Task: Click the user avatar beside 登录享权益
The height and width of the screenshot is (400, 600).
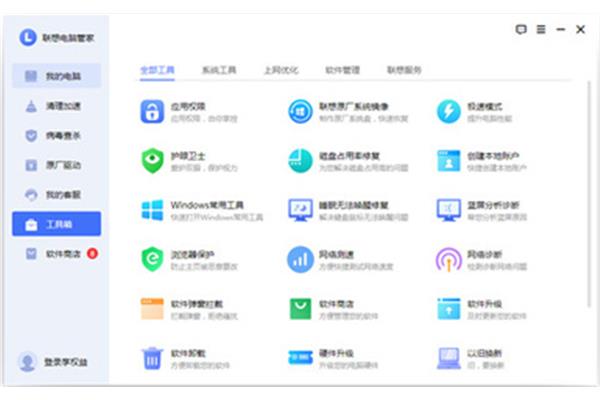Action: click(28, 361)
